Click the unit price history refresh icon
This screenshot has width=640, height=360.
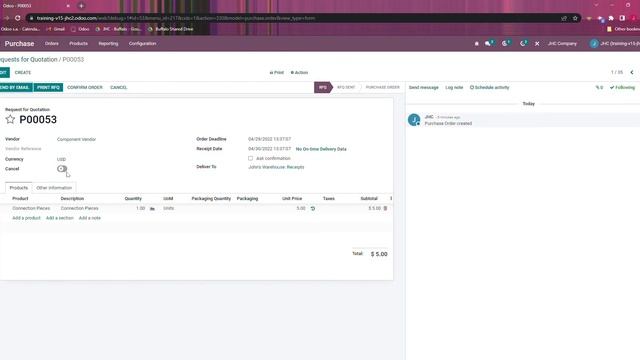(313, 209)
